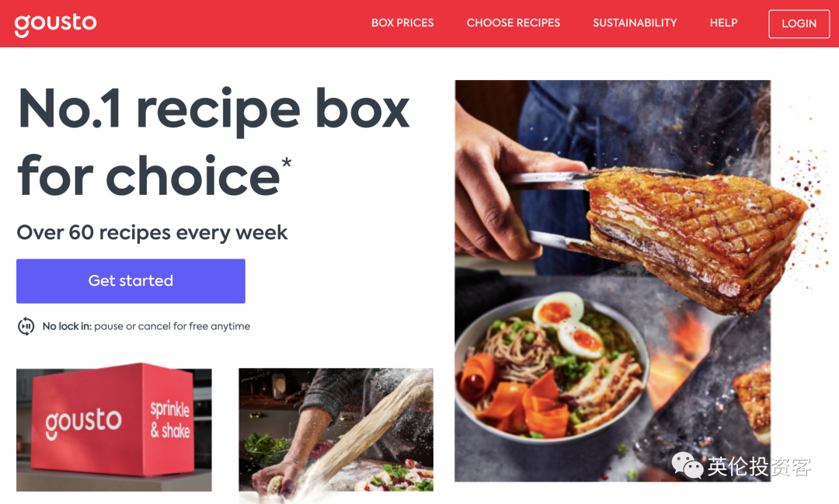Click 'Over 60 recipes every week' text
839x504 pixels.
[x=152, y=232]
